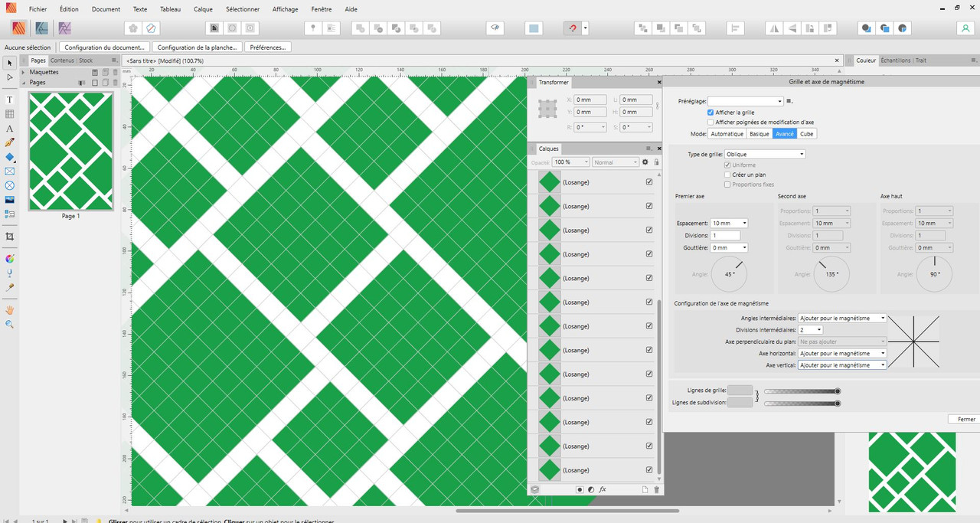Click the layer effects fx icon
The height and width of the screenshot is (523, 980).
pos(603,489)
